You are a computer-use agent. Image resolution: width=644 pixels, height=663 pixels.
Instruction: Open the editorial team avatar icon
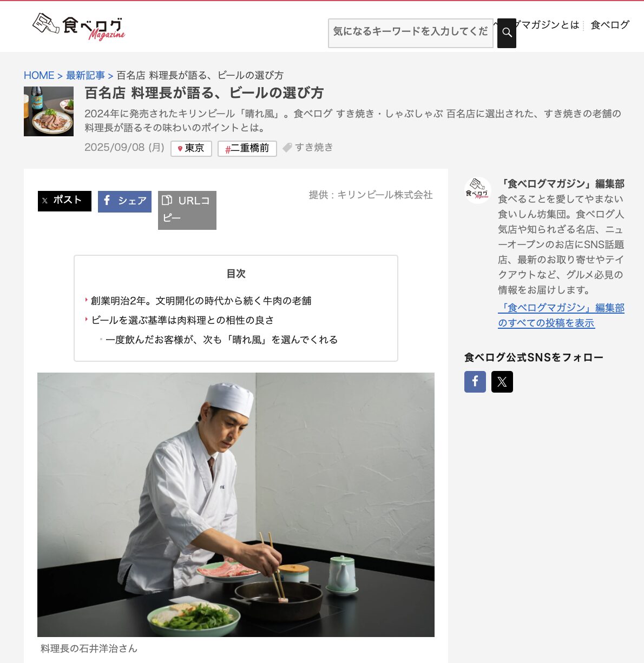pyautogui.click(x=478, y=190)
